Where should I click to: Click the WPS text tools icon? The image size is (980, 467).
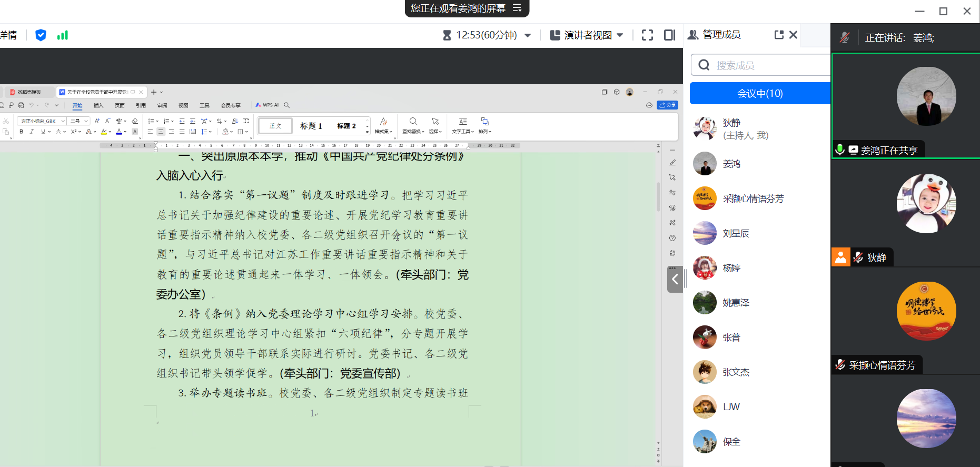click(x=463, y=122)
